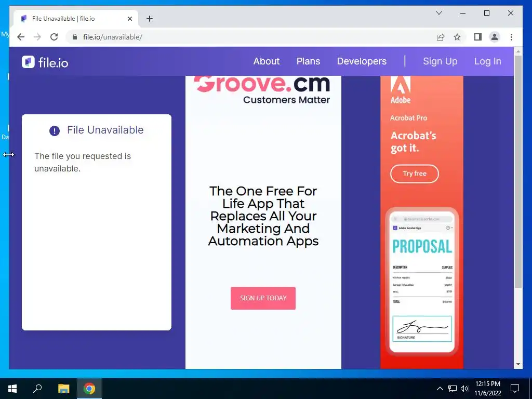Click the forward navigation arrow

[x=37, y=37]
